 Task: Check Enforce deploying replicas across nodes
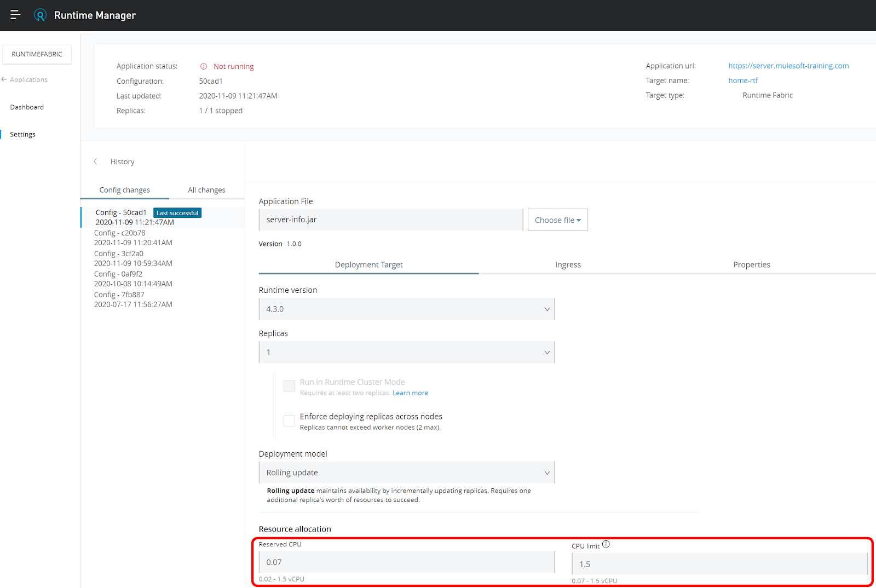pyautogui.click(x=289, y=420)
